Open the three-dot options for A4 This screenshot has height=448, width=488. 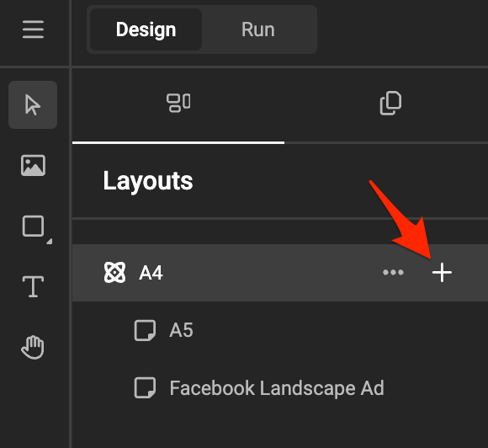(393, 273)
